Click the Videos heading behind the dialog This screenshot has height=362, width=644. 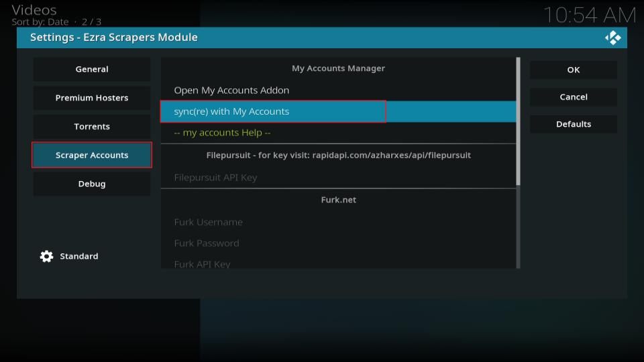[x=34, y=10]
